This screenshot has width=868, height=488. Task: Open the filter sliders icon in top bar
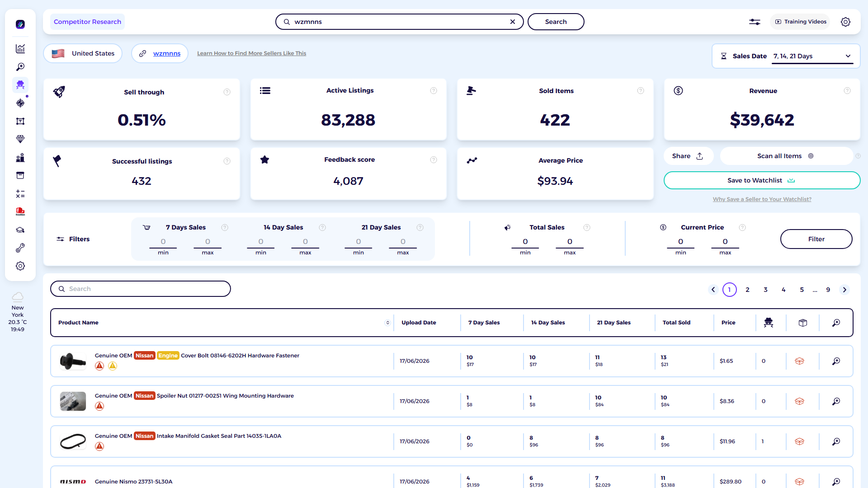pyautogui.click(x=755, y=22)
